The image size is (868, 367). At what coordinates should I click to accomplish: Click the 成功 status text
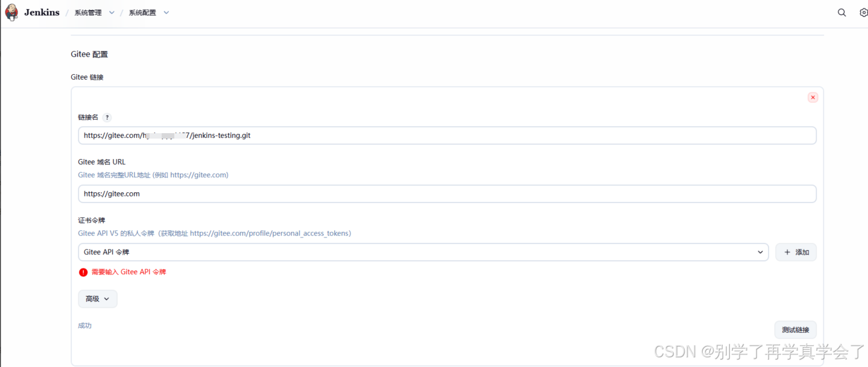[85, 325]
